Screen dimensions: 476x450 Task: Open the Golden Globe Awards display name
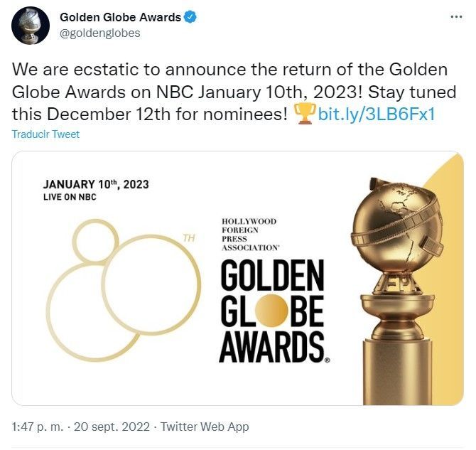pyautogui.click(x=120, y=17)
